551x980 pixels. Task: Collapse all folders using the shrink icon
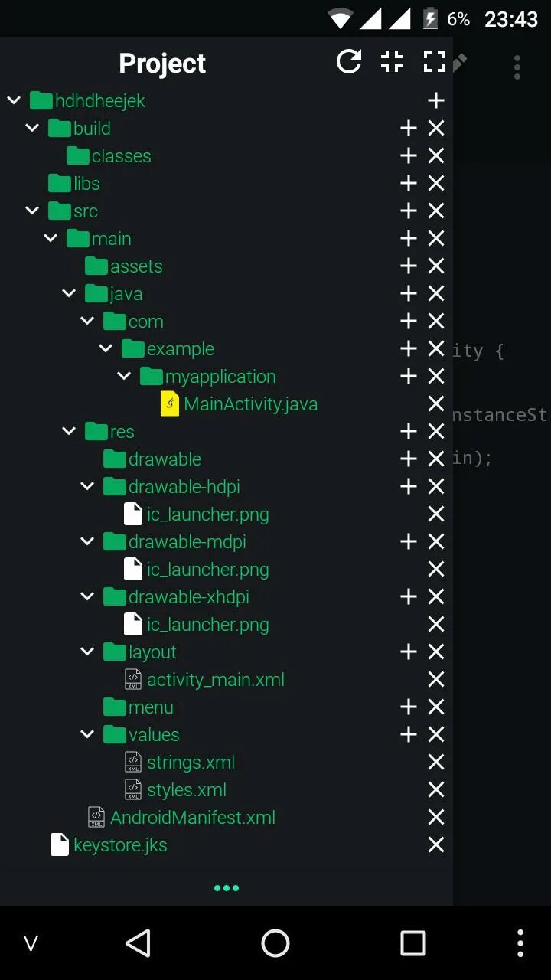392,62
